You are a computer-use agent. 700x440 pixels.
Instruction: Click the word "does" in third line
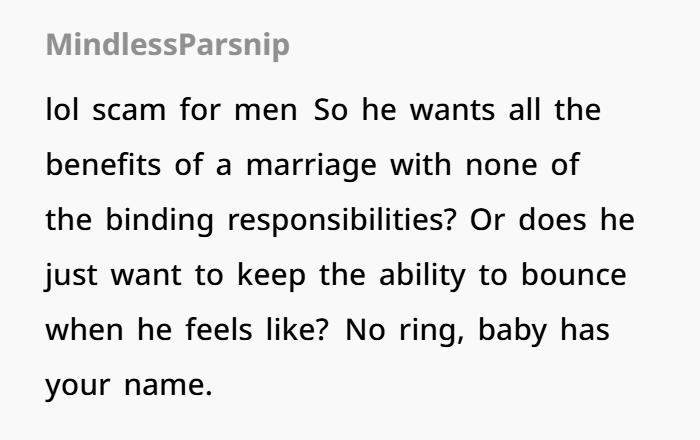(x=552, y=220)
